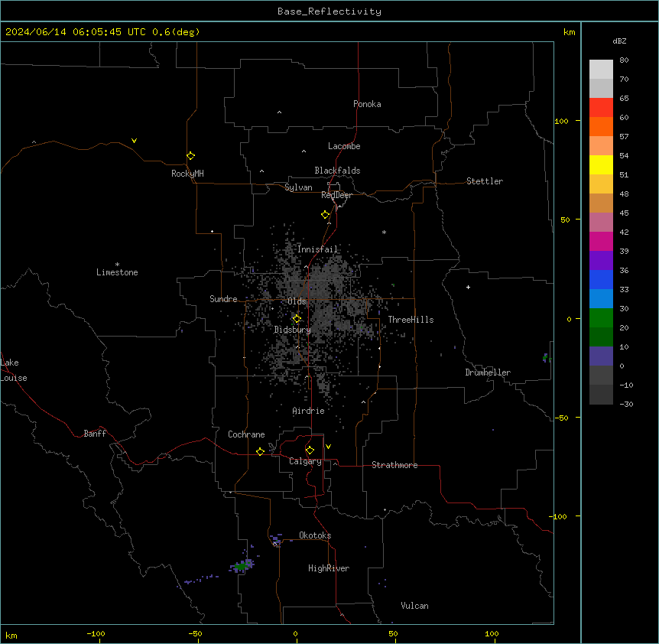The image size is (659, 644).
Task: Click the Innisfail town label
Action: pyautogui.click(x=317, y=249)
